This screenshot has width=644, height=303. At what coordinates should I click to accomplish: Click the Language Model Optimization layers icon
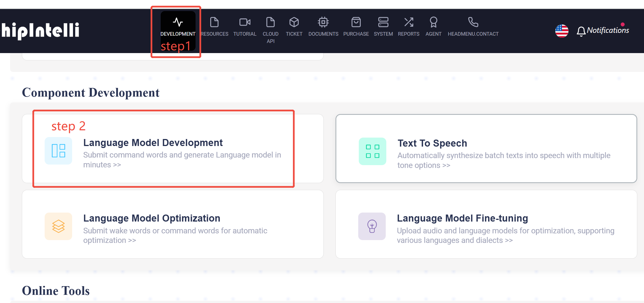pyautogui.click(x=58, y=226)
